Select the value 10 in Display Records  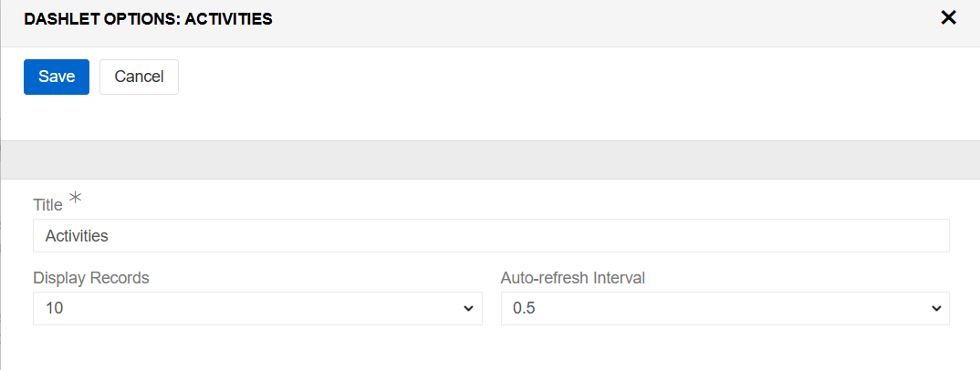click(55, 309)
